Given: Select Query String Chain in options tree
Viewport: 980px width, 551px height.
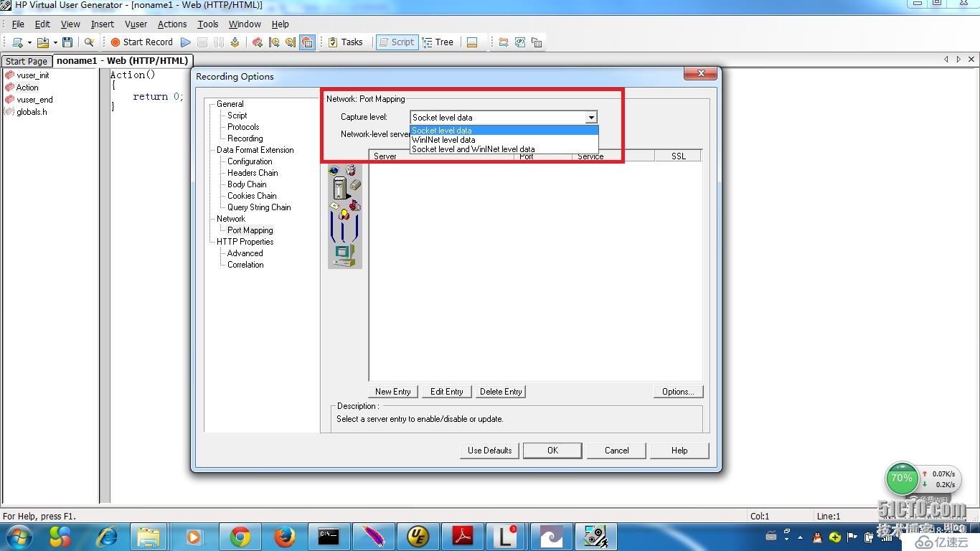Looking at the screenshot, I should point(259,207).
